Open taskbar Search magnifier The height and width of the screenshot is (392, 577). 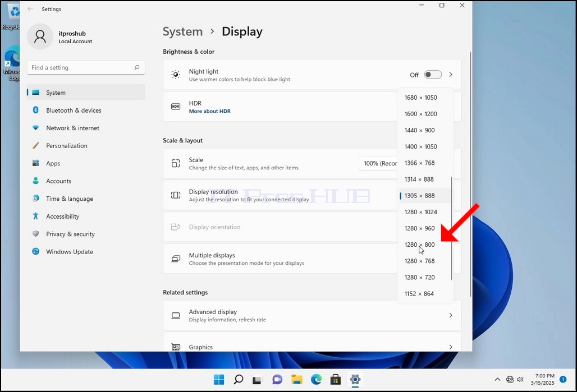239,379
